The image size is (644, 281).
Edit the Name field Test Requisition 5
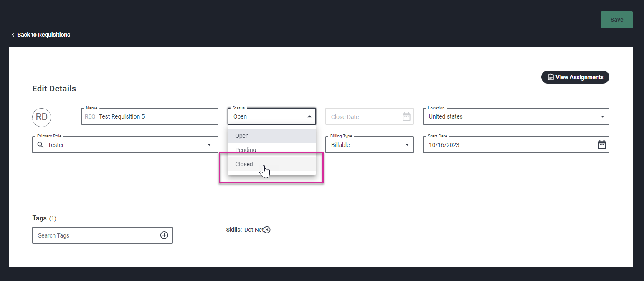point(150,116)
